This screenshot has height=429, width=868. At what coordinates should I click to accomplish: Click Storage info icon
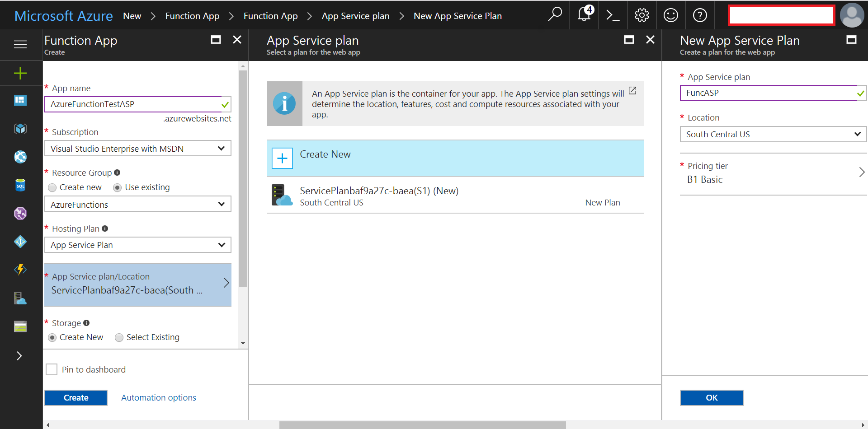point(86,323)
